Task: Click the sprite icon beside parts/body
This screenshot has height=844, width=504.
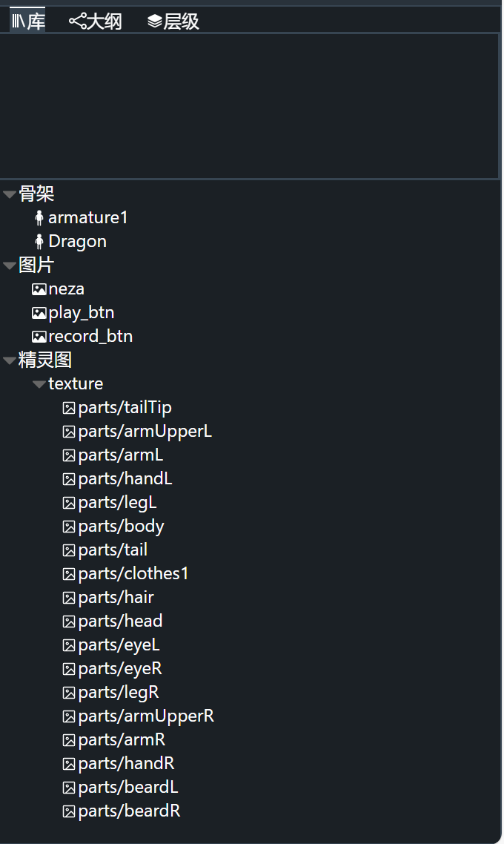Action: 69,527
